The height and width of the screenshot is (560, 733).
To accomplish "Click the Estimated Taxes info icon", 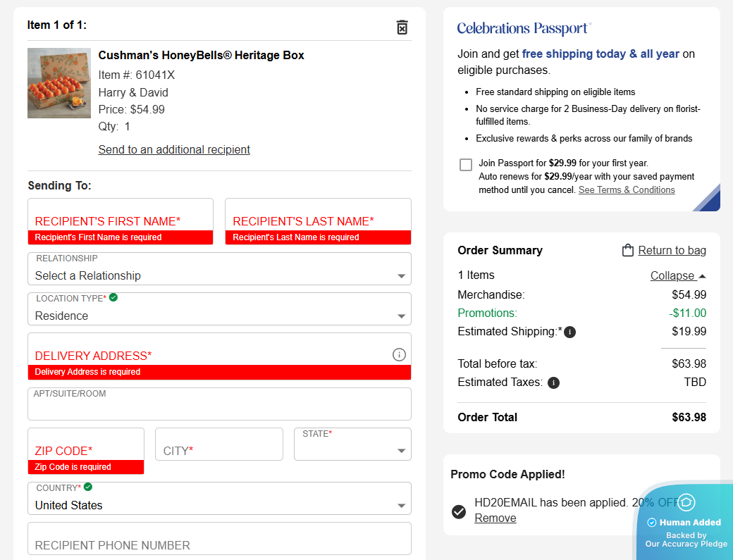I will [554, 382].
